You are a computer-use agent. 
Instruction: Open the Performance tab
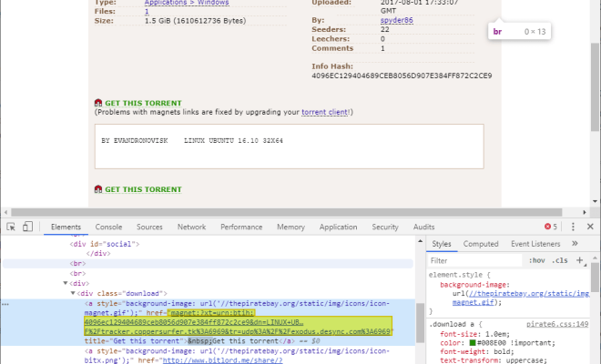click(241, 227)
